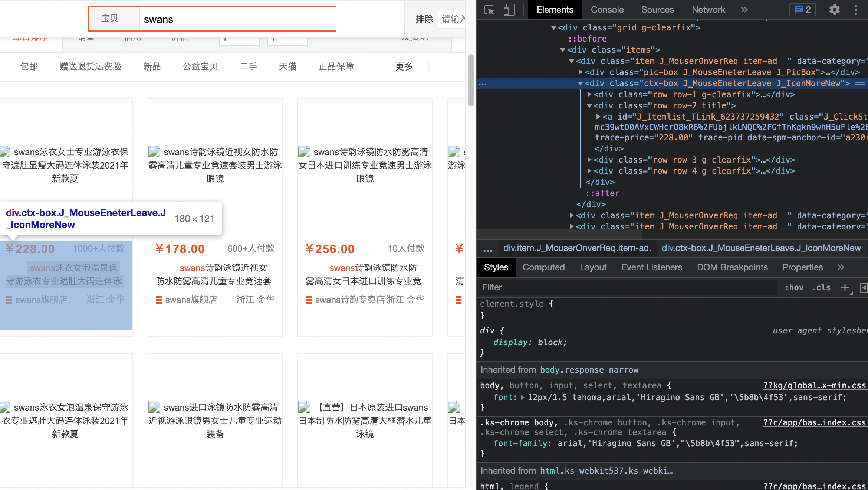Open DevTools settings gear
This screenshot has height=490, width=868.
coord(835,10)
